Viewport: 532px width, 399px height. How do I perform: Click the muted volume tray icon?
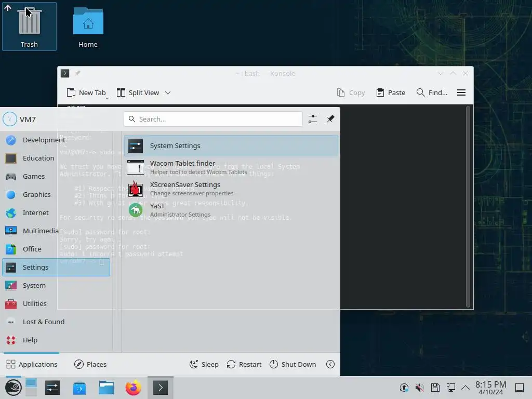tap(420, 388)
